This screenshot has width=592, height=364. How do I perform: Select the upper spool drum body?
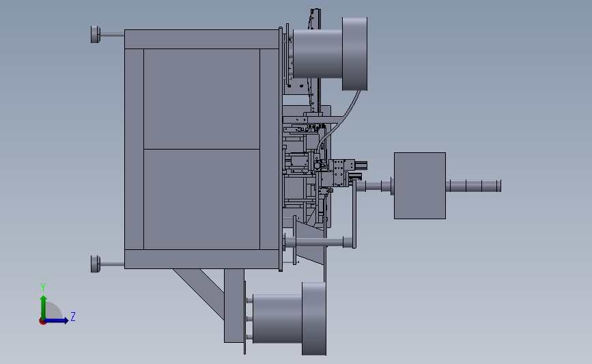coord(318,54)
